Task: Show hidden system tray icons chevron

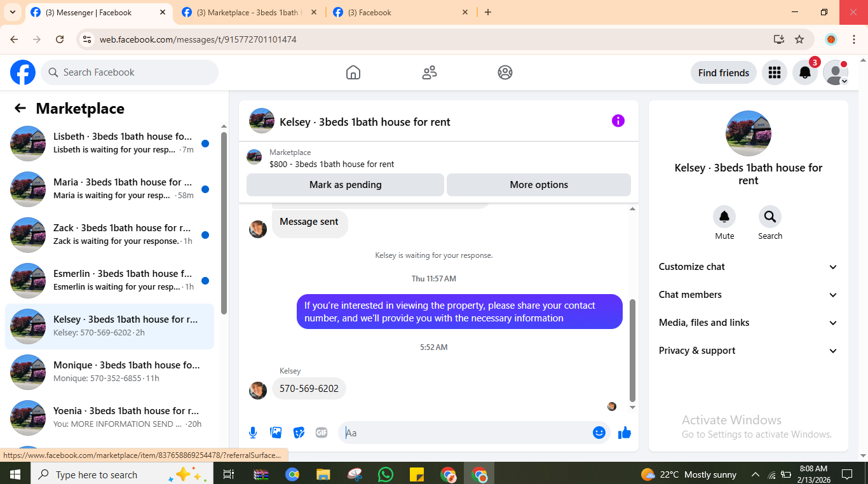Action: (756, 474)
